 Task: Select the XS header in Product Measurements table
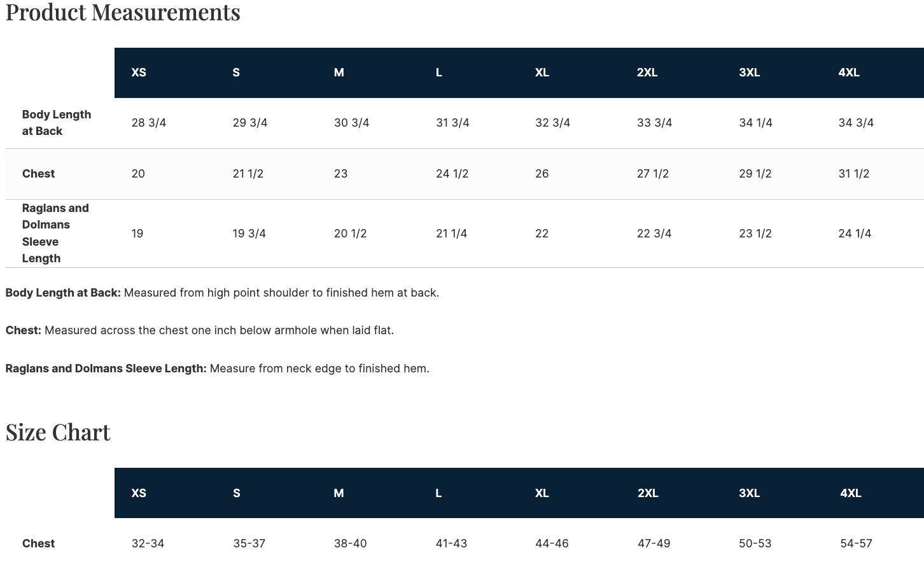pos(139,73)
